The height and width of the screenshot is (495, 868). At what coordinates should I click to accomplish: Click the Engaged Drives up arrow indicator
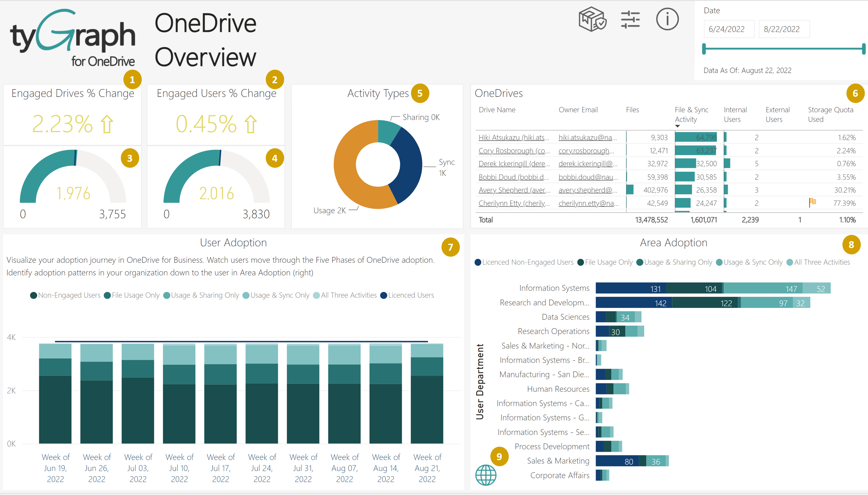(x=107, y=124)
